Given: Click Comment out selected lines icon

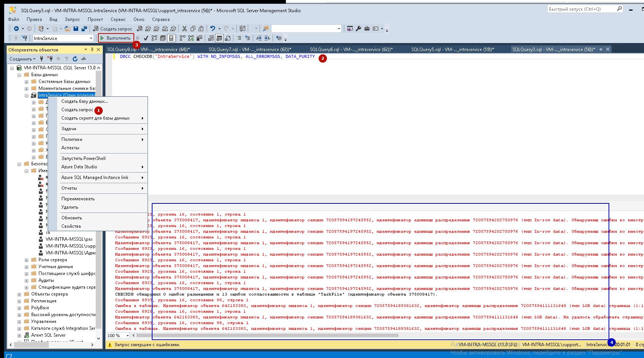Looking at the screenshot, I should (239, 38).
